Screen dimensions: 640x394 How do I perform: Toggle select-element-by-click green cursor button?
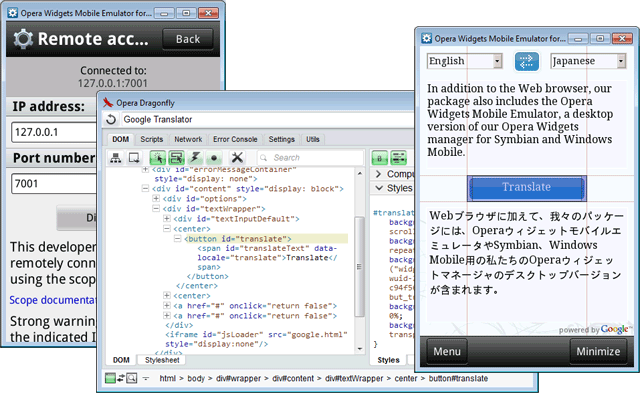point(158,158)
